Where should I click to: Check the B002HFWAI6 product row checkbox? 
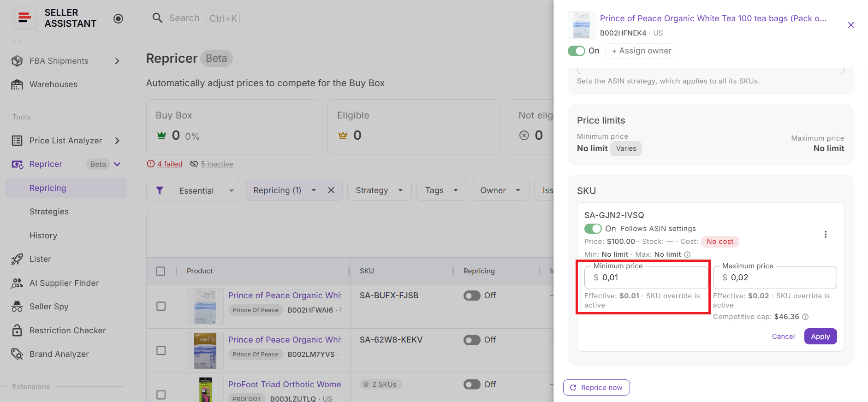click(161, 306)
